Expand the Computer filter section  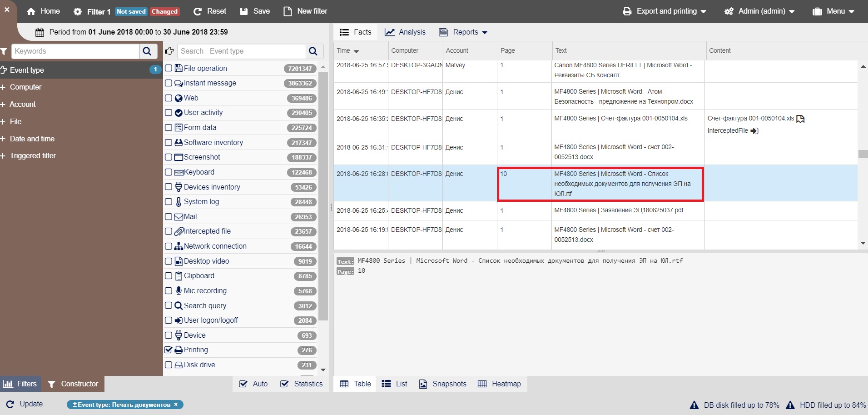pyautogui.click(x=25, y=87)
